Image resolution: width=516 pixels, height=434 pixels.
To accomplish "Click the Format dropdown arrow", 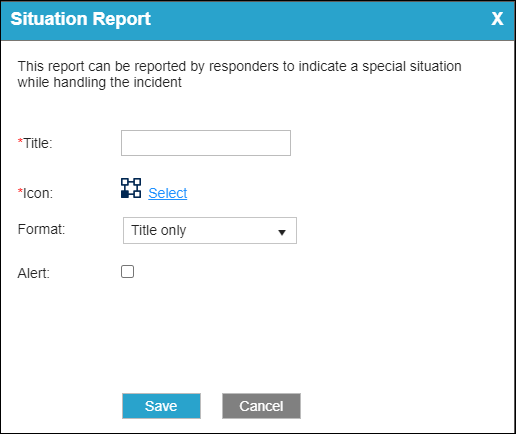I will (x=282, y=232).
